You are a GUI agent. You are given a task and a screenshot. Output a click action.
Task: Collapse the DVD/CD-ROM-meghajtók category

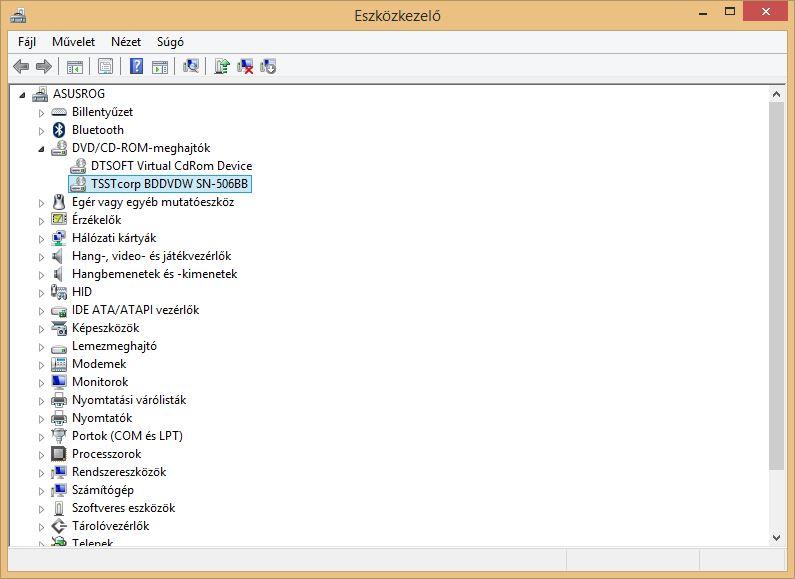pyautogui.click(x=42, y=149)
